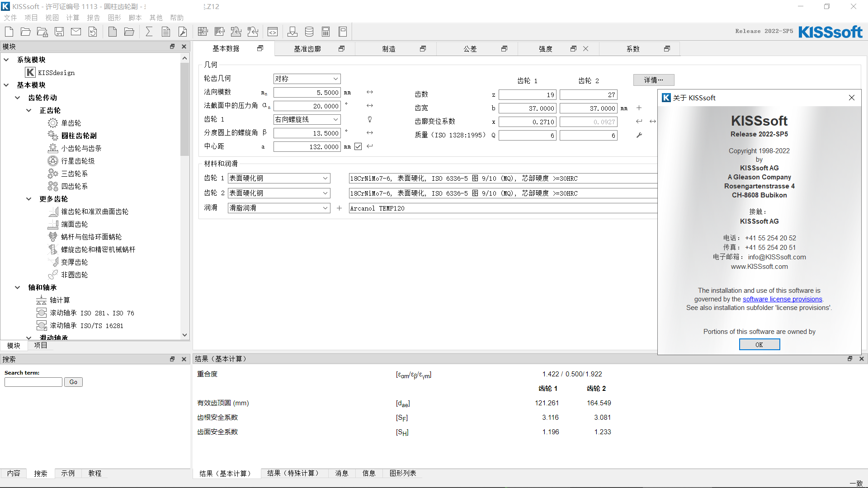The height and width of the screenshot is (488, 868).
Task: Click the open locked folder icon
Action: click(42, 32)
